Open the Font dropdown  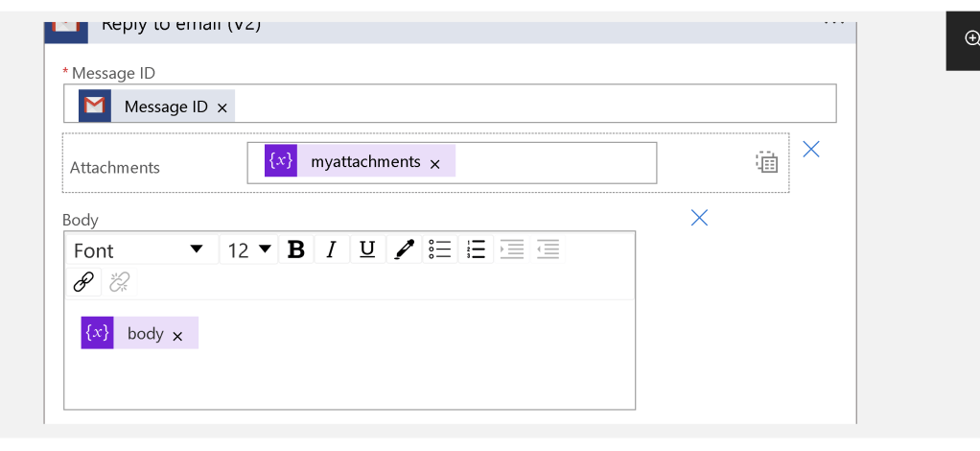(x=143, y=250)
